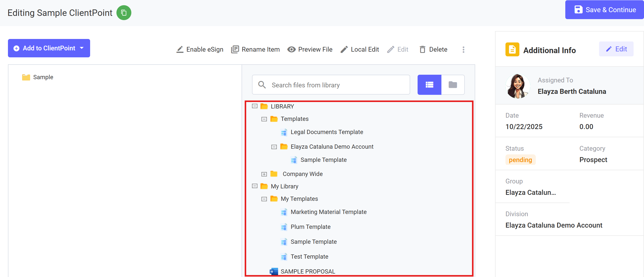The width and height of the screenshot is (644, 277).
Task: Click the Local Edit pencil icon
Action: [344, 49]
